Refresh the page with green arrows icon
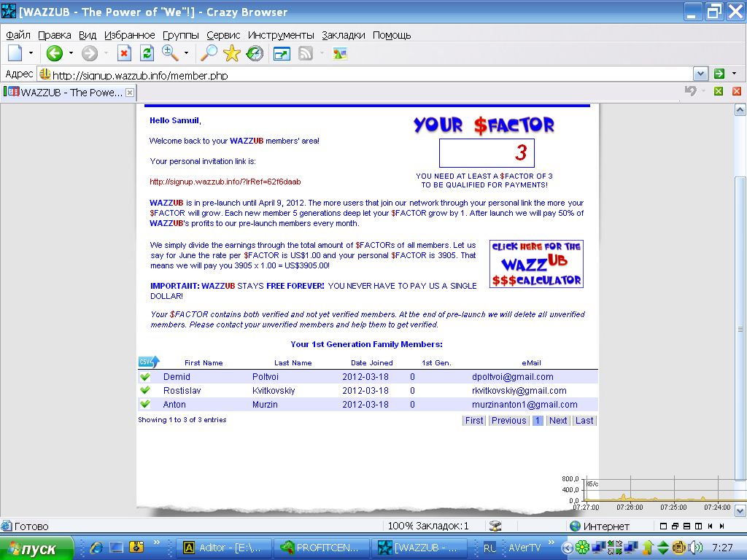Screen dimensions: 747x560 point(147,52)
